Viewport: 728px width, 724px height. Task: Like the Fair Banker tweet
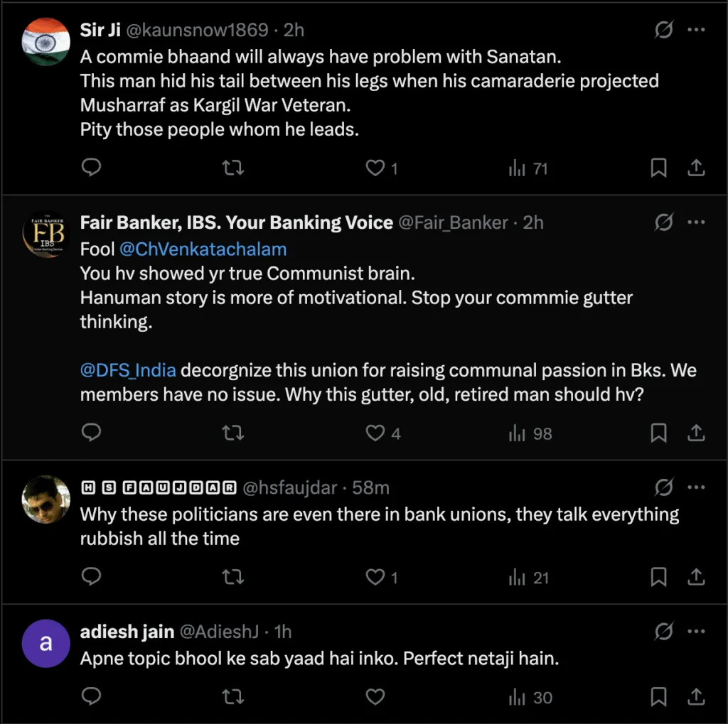[375, 433]
